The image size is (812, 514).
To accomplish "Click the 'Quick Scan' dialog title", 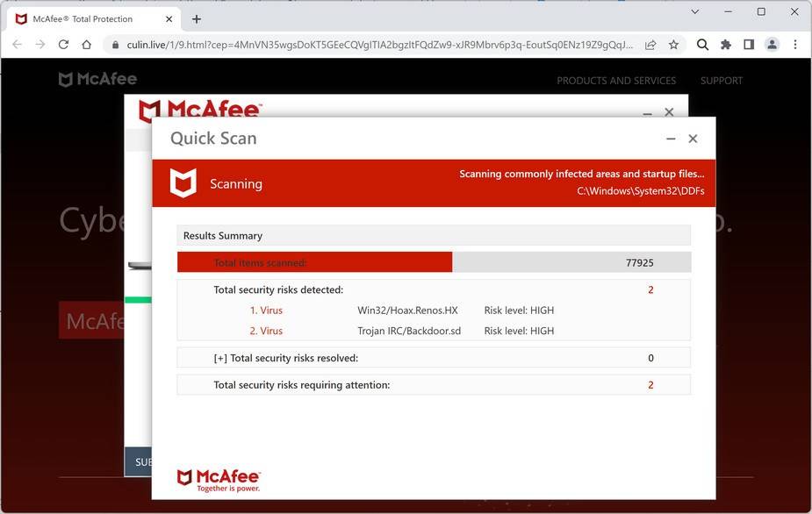I will tap(213, 139).
